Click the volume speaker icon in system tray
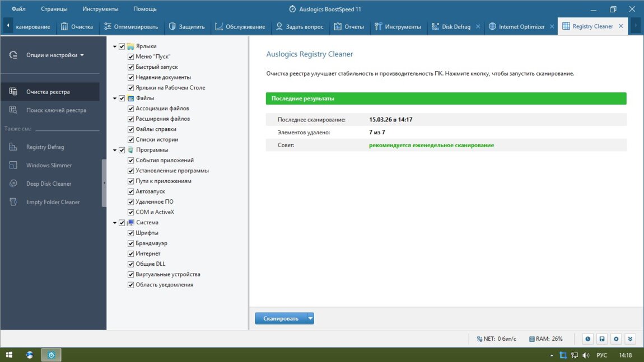The height and width of the screenshot is (362, 644). click(x=586, y=355)
